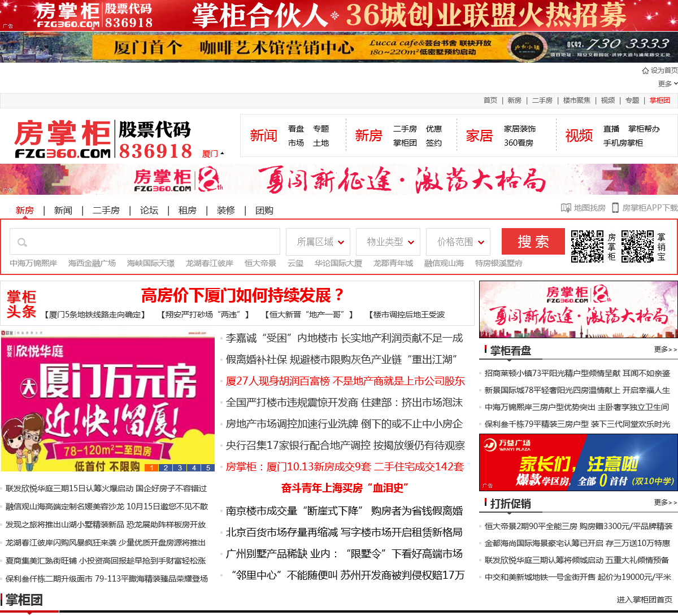Click the large 家居 category heading
This screenshot has width=678, height=616.
coord(480,136)
